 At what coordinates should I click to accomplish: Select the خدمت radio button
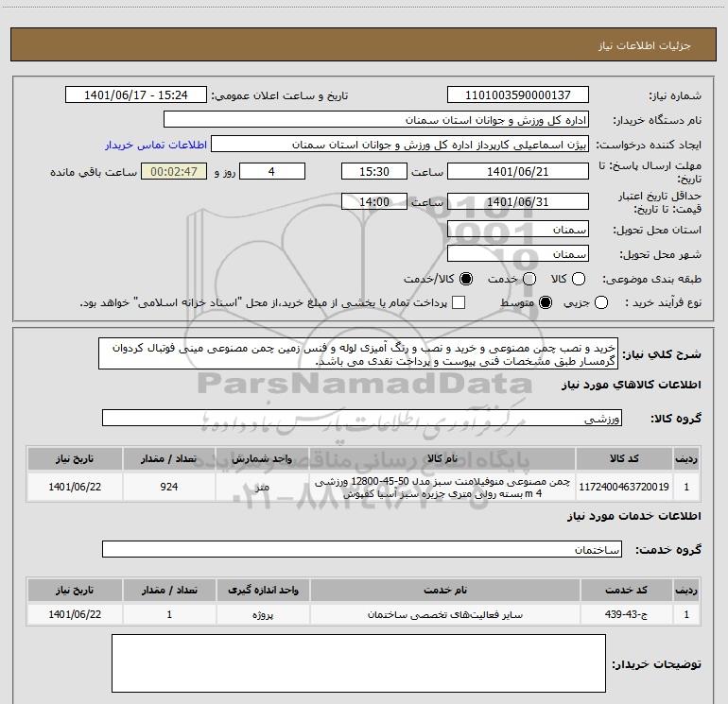click(529, 279)
